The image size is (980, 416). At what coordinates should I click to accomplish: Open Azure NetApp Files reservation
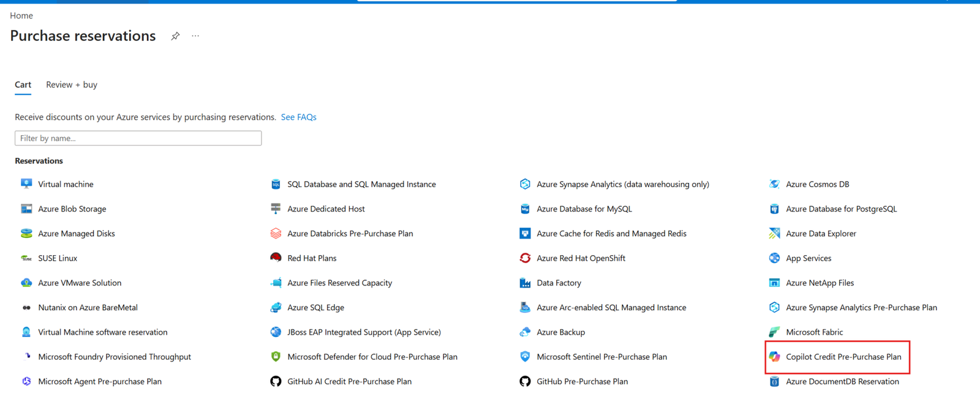(820, 283)
